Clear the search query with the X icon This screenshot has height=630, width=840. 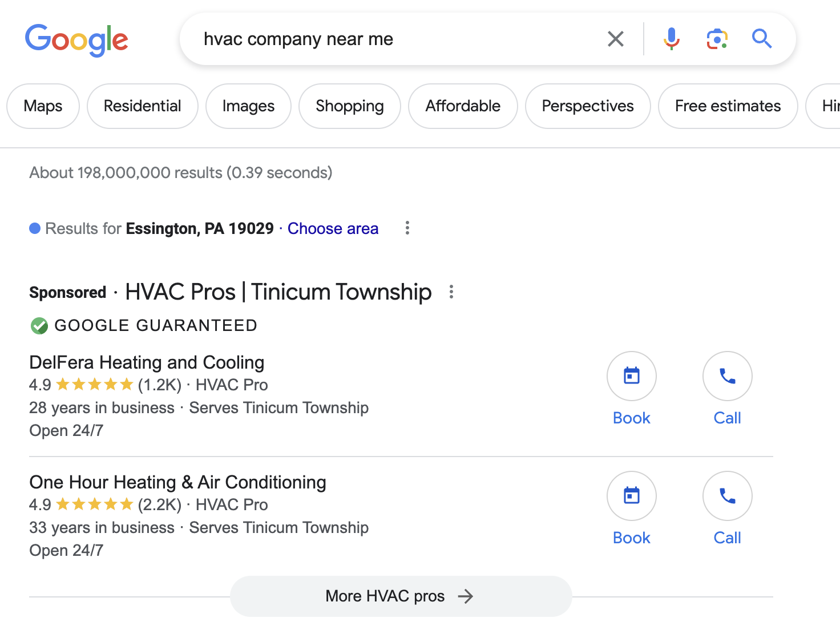616,39
